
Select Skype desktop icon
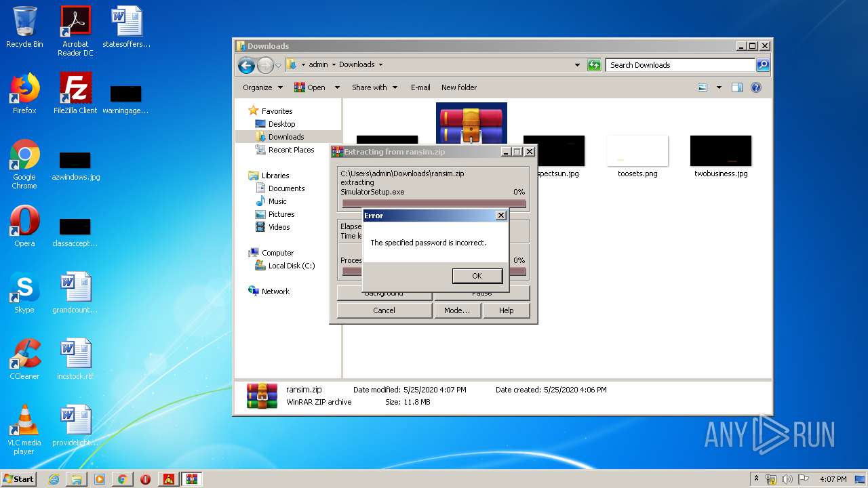pyautogui.click(x=24, y=293)
